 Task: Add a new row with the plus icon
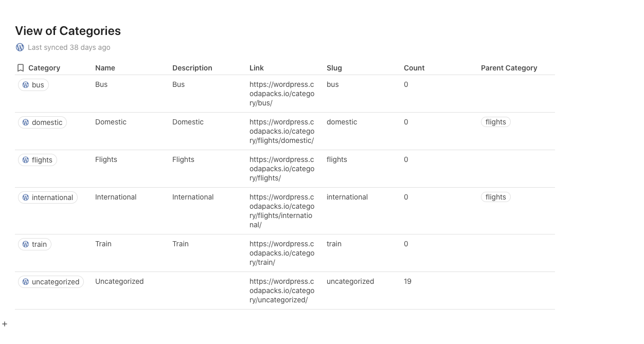pyautogui.click(x=5, y=324)
